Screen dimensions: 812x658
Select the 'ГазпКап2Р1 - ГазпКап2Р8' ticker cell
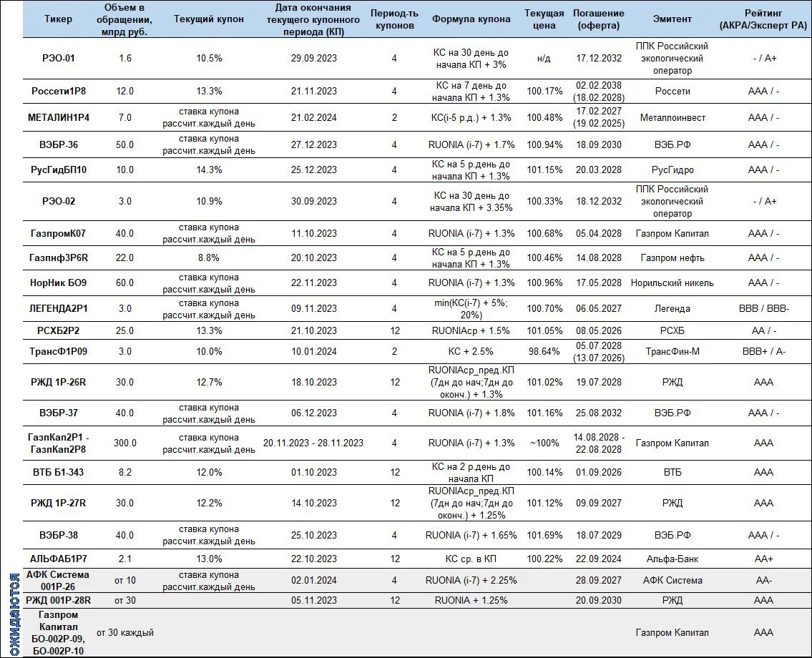(x=59, y=443)
